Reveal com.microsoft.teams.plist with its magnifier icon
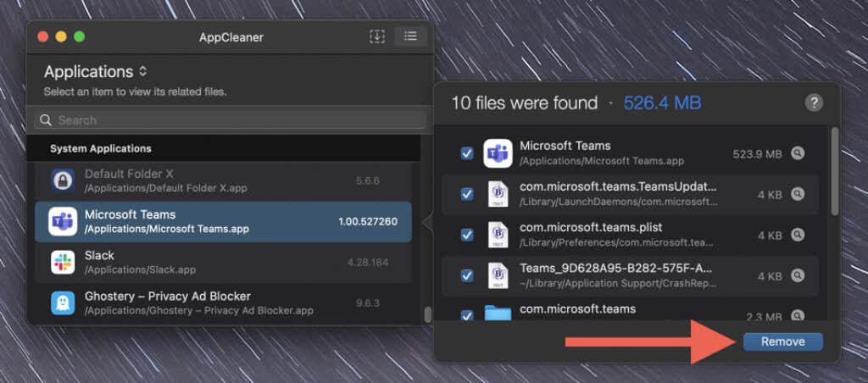The width and height of the screenshot is (868, 383). coord(797,236)
